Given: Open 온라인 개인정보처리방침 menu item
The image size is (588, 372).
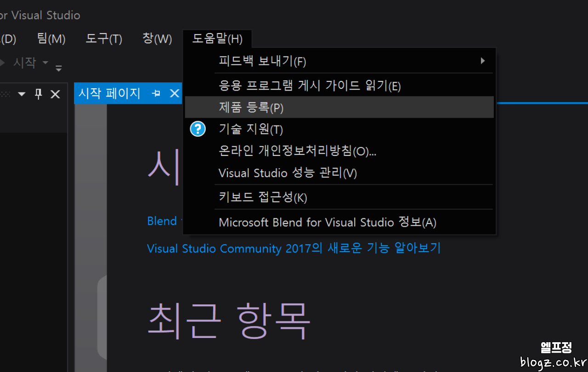Looking at the screenshot, I should coord(297,151).
